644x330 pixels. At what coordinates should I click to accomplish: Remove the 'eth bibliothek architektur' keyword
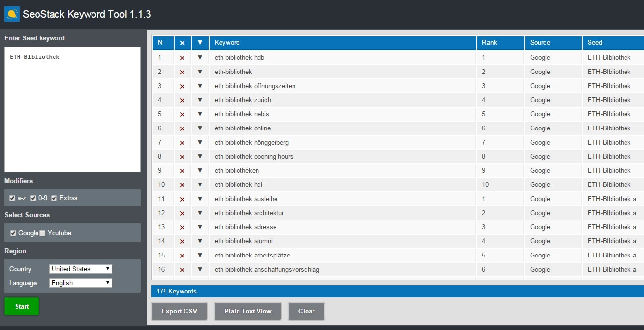pos(182,213)
